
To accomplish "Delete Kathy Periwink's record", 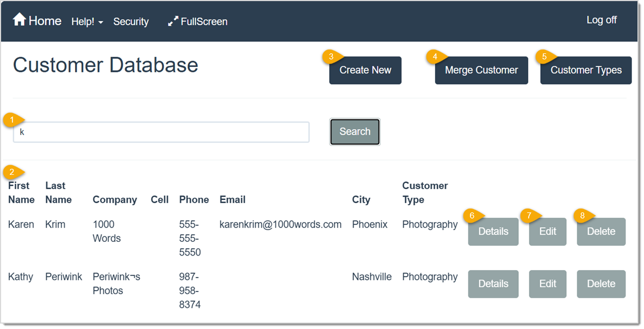I will point(601,284).
